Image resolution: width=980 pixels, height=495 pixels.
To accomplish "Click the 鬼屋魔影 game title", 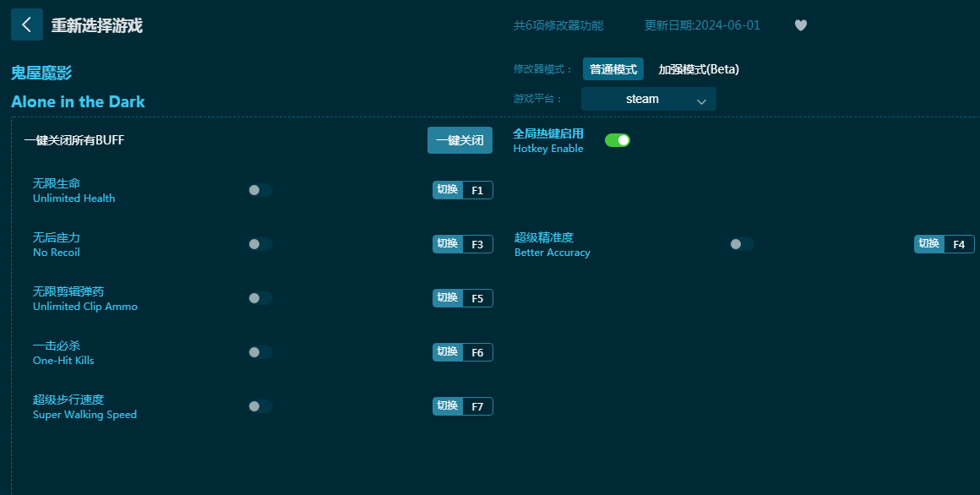I will click(x=41, y=73).
